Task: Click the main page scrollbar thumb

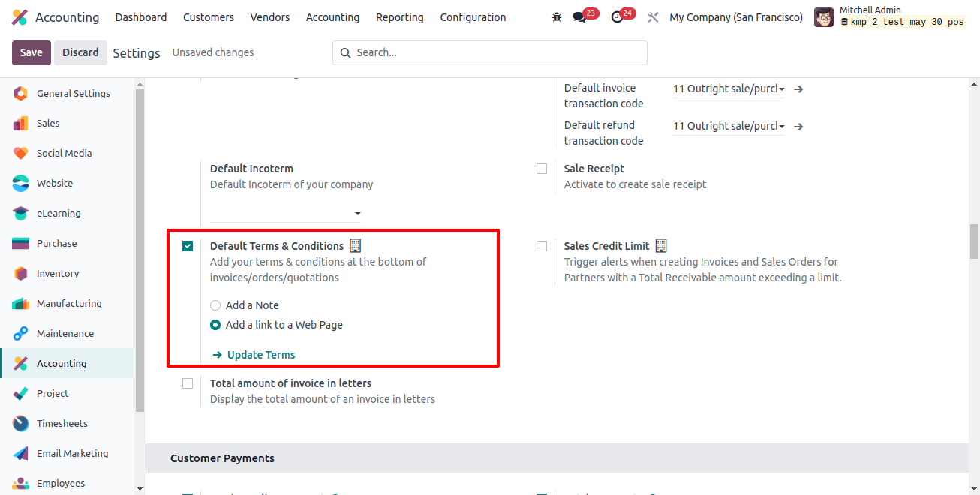Action: pos(975,241)
